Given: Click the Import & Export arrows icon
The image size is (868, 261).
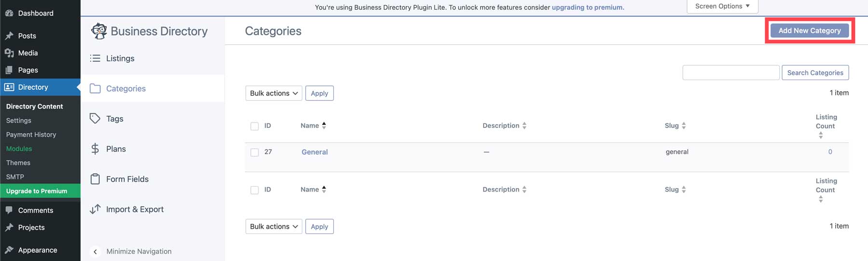Looking at the screenshot, I should pyautogui.click(x=95, y=209).
